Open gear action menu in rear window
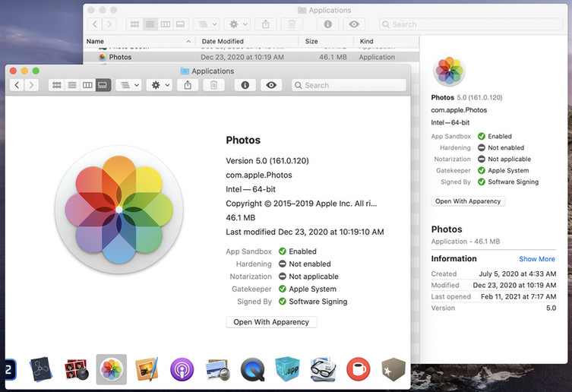Image resolution: width=572 pixels, height=392 pixels. tap(237, 24)
